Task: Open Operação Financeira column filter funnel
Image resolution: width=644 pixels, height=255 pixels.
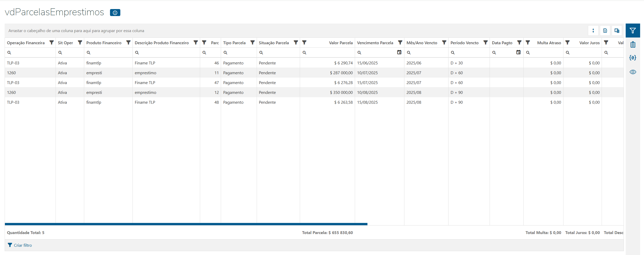Action: pos(52,43)
